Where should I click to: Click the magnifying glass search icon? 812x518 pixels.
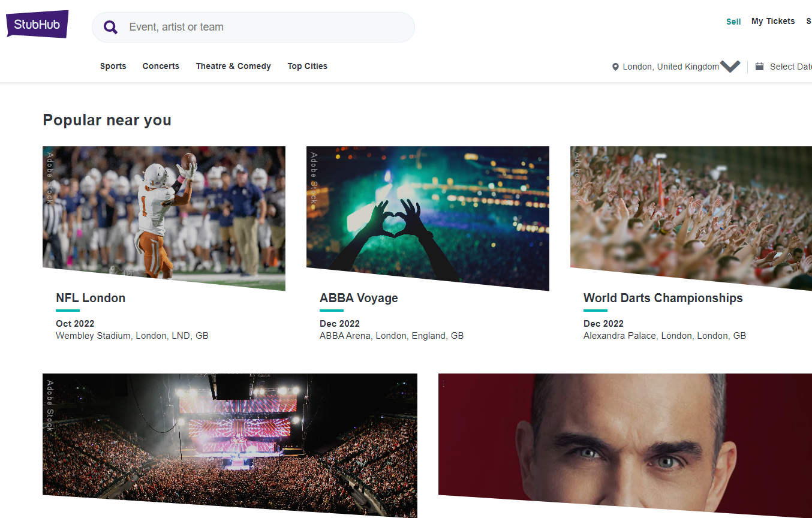click(x=110, y=27)
